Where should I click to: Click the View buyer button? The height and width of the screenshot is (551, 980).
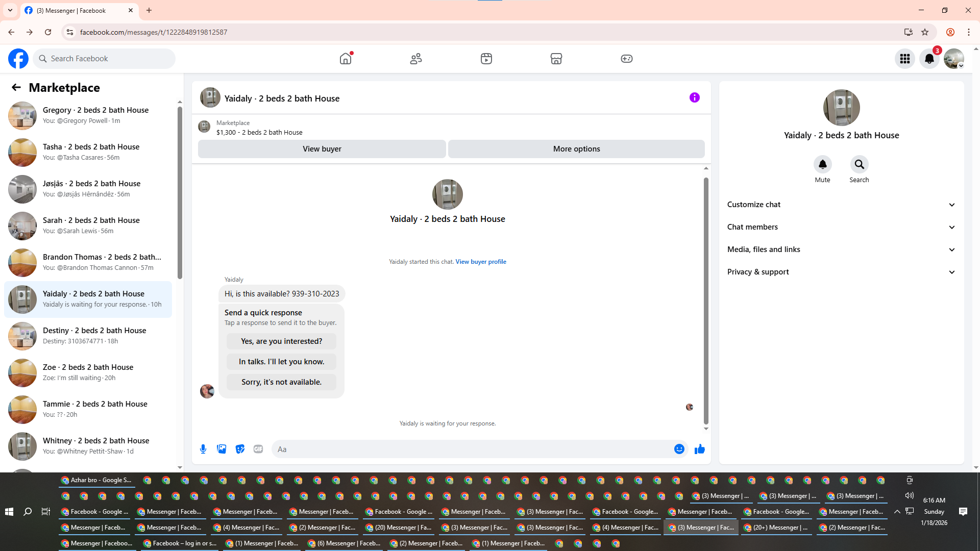point(322,149)
